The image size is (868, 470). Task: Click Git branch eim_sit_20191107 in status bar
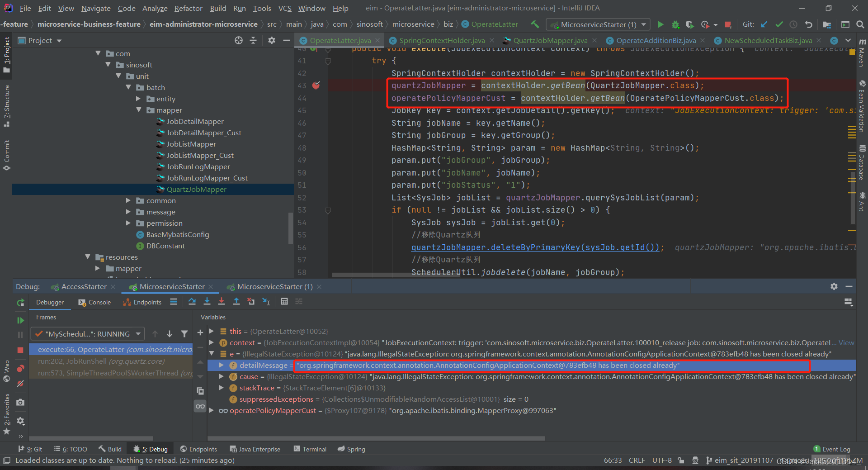click(x=740, y=460)
